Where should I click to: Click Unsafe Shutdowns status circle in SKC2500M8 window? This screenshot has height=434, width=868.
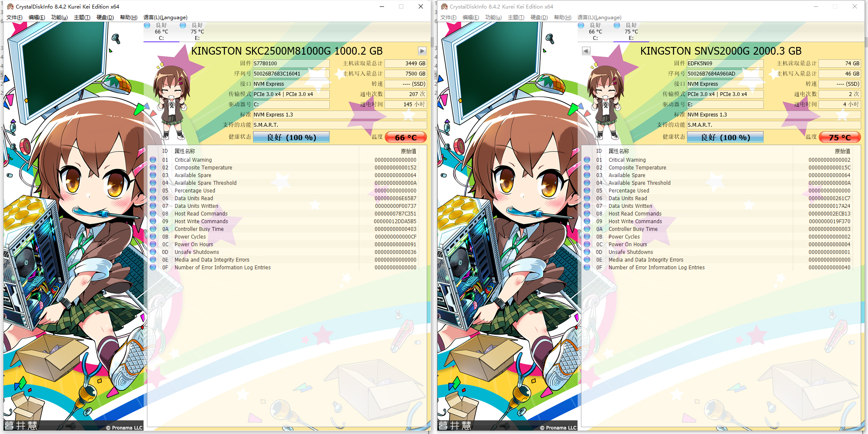(x=153, y=252)
